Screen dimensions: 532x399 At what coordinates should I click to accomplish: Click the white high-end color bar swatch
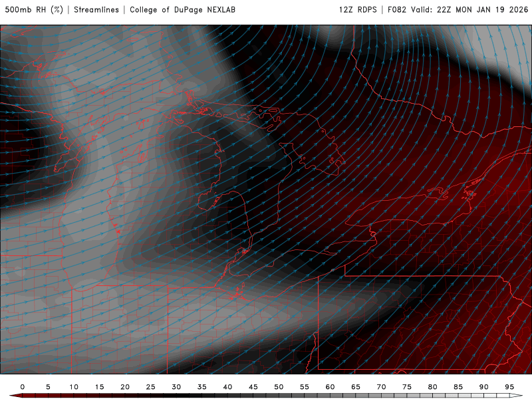(x=516, y=396)
